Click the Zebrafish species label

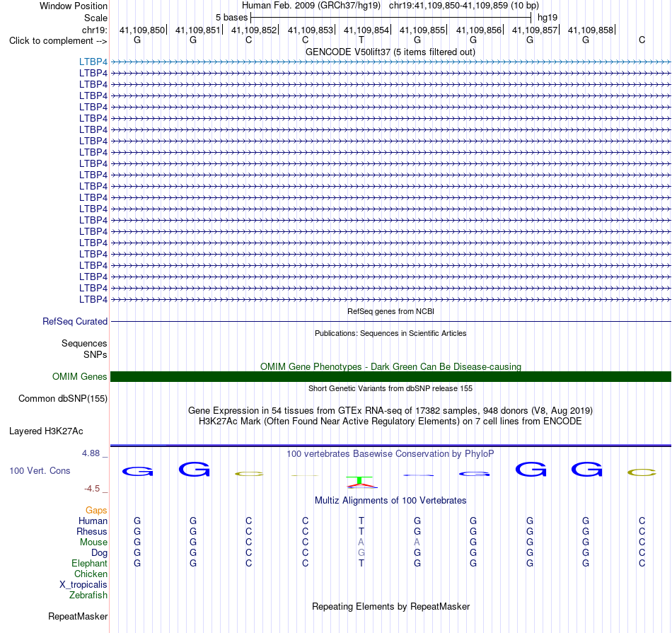[88, 595]
